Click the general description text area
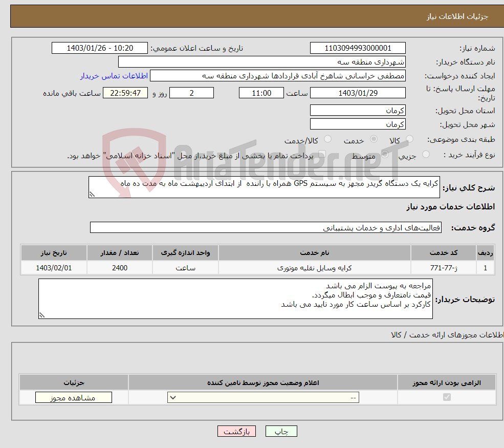This screenshot has height=448, width=504. [264, 187]
